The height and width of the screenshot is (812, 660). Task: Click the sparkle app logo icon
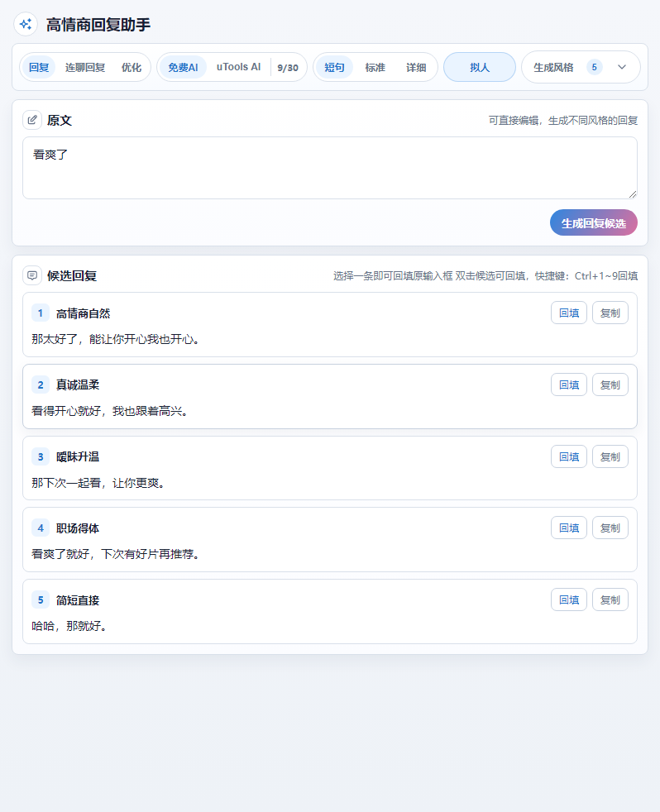pyautogui.click(x=26, y=24)
